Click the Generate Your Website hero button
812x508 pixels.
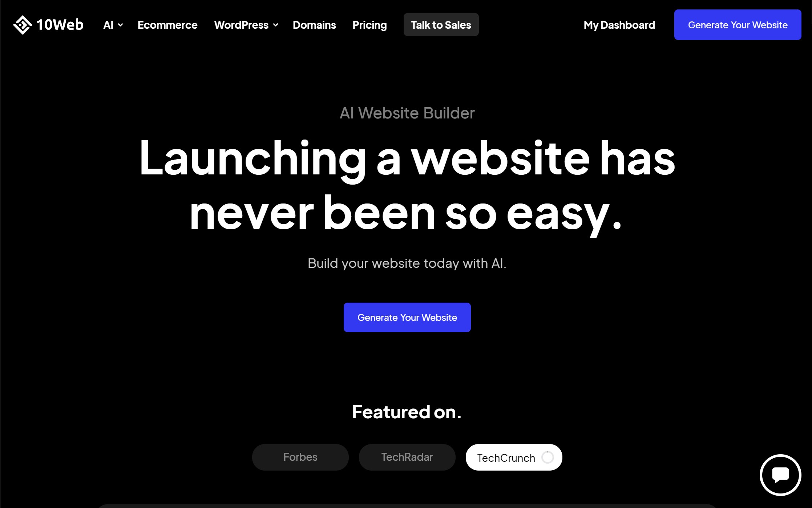click(x=407, y=317)
